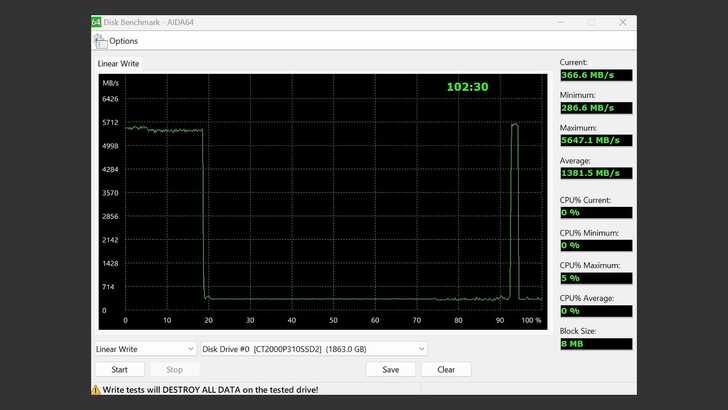Screen dimensions: 728x410
Task: Click the Options gear-page icon
Action: pos(100,41)
